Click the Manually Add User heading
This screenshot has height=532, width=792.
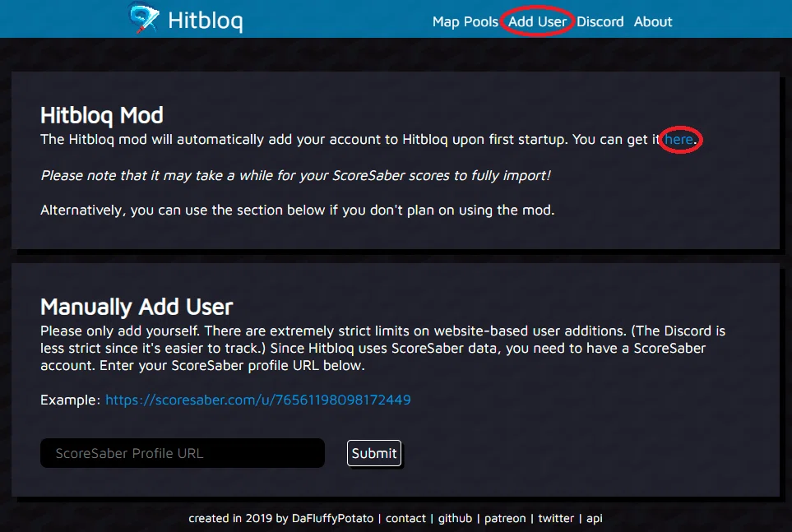137,307
